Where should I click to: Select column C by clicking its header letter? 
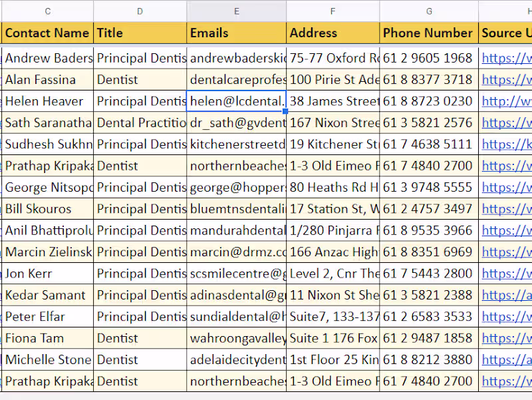coord(47,11)
